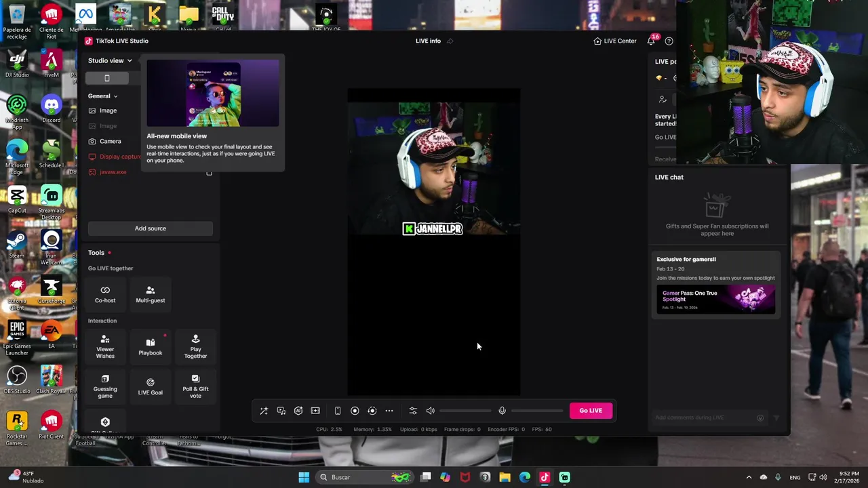
Task: Open TikTok LIVE Studio taskbar icon
Action: pyautogui.click(x=545, y=477)
